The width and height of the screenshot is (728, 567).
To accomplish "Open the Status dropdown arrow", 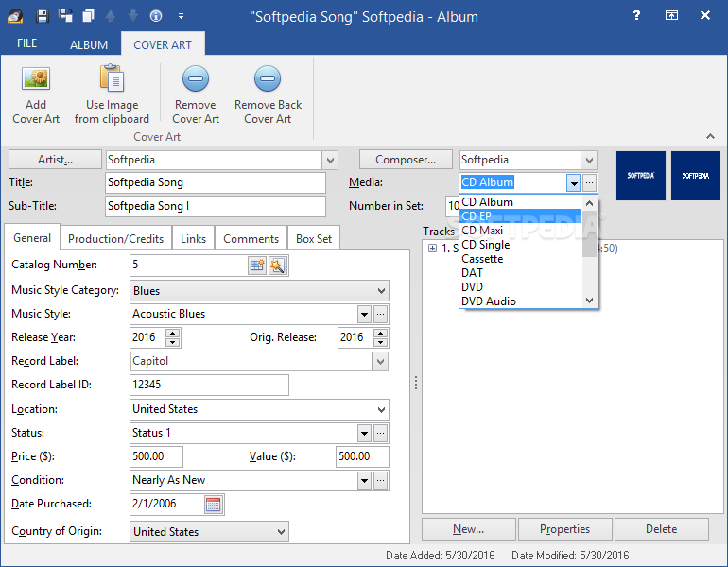I will pyautogui.click(x=364, y=434).
